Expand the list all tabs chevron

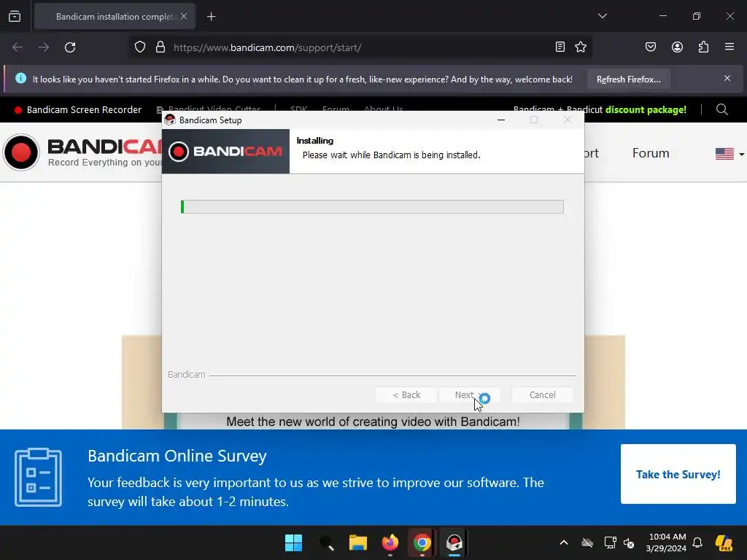point(602,16)
